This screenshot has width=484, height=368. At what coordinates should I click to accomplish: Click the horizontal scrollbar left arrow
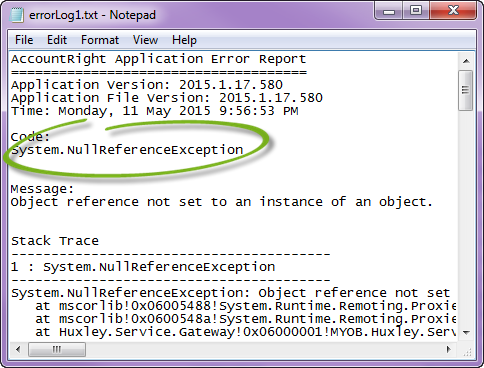point(18,349)
